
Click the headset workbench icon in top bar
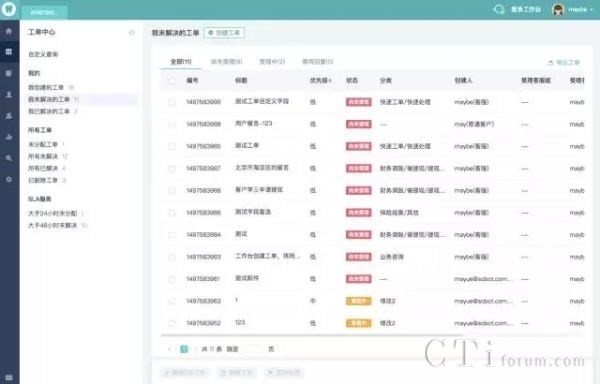point(499,9)
